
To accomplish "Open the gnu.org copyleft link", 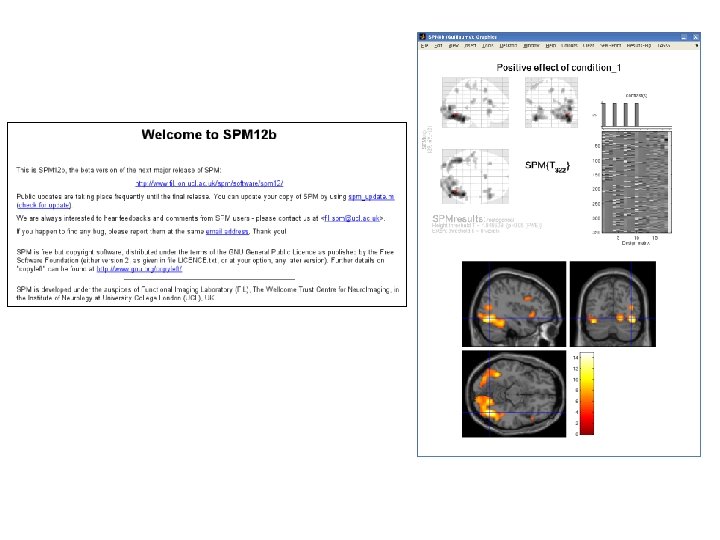I will [x=139, y=269].
